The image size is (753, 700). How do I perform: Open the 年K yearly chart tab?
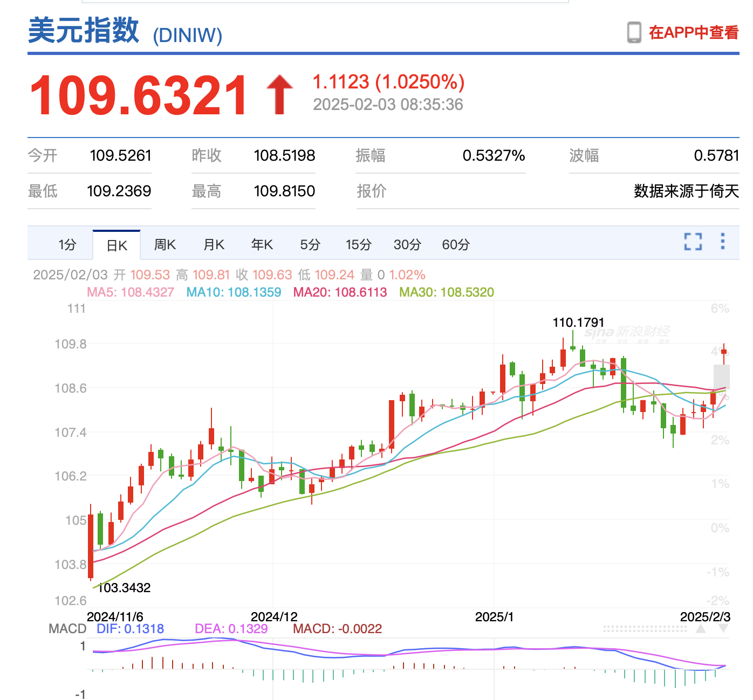[261, 244]
